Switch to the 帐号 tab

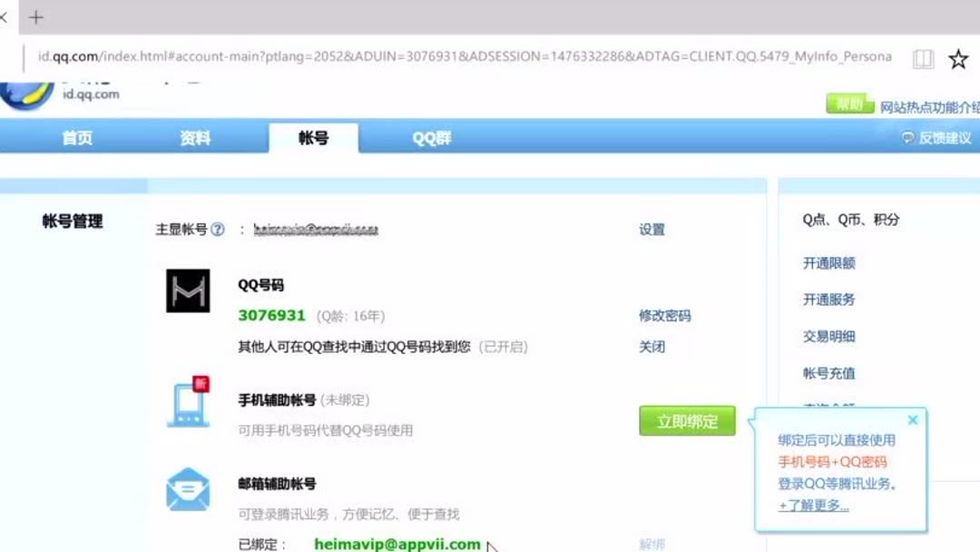click(x=314, y=137)
